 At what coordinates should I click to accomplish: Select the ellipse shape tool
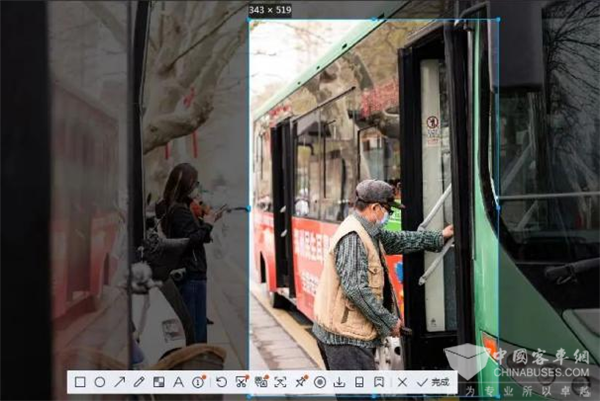point(100,382)
